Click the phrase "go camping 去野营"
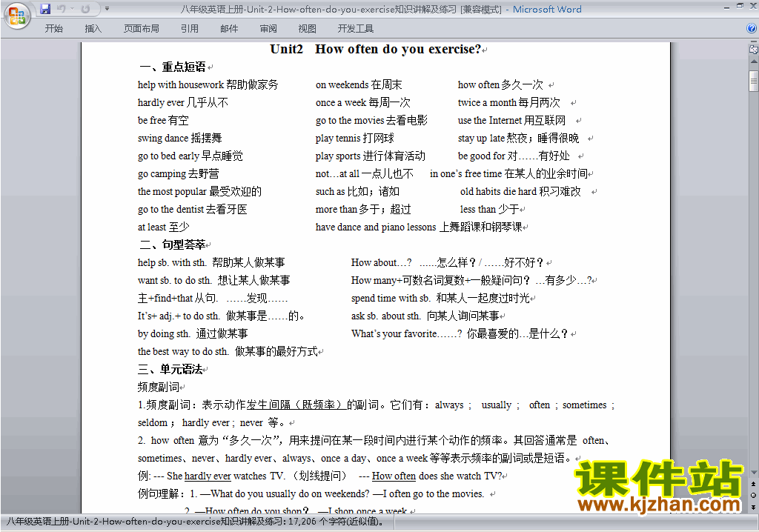Image resolution: width=759 pixels, height=532 pixels. tap(178, 173)
